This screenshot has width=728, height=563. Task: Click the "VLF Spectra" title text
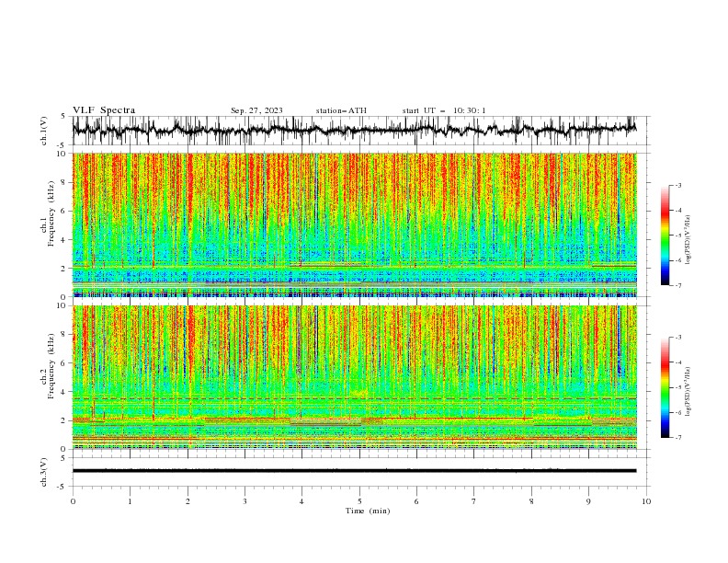(x=104, y=110)
